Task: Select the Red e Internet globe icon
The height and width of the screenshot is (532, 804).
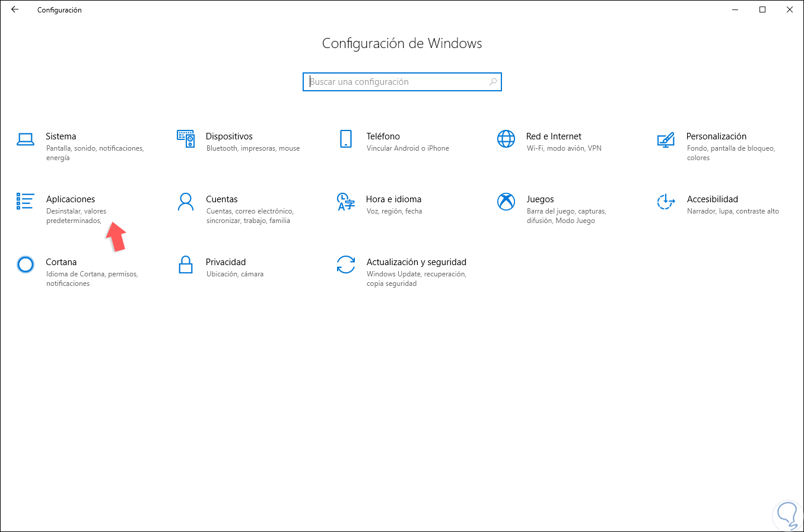Action: tap(506, 139)
